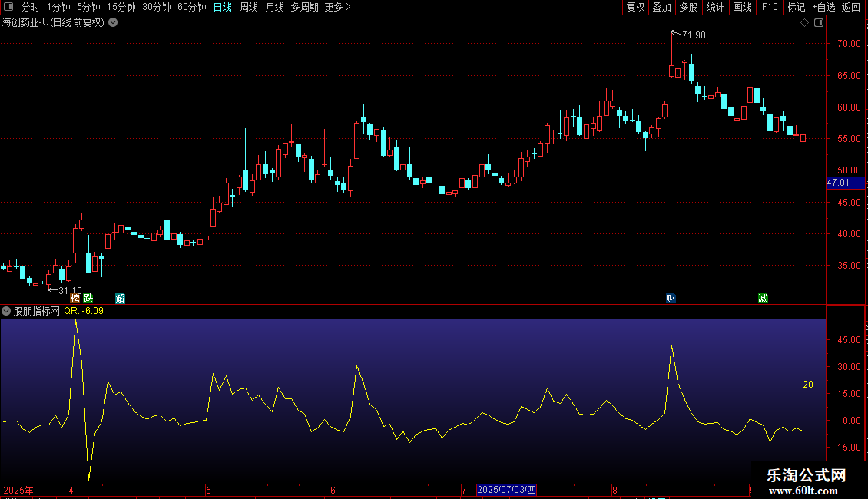Toggle the sidebar panel icon at top-left

pos(8,7)
